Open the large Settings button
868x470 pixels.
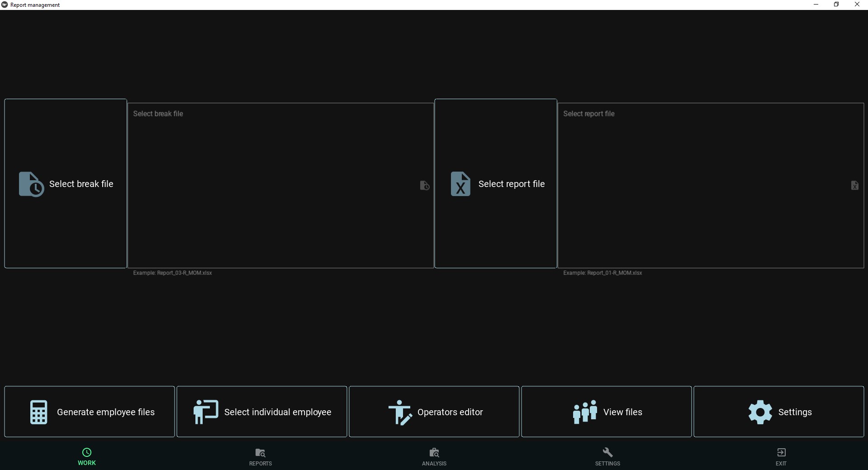click(x=779, y=412)
